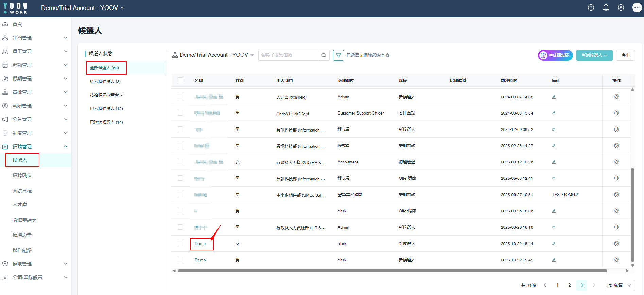
Task: Select the 已淘汰候選人 (14) filter
Action: (106, 122)
